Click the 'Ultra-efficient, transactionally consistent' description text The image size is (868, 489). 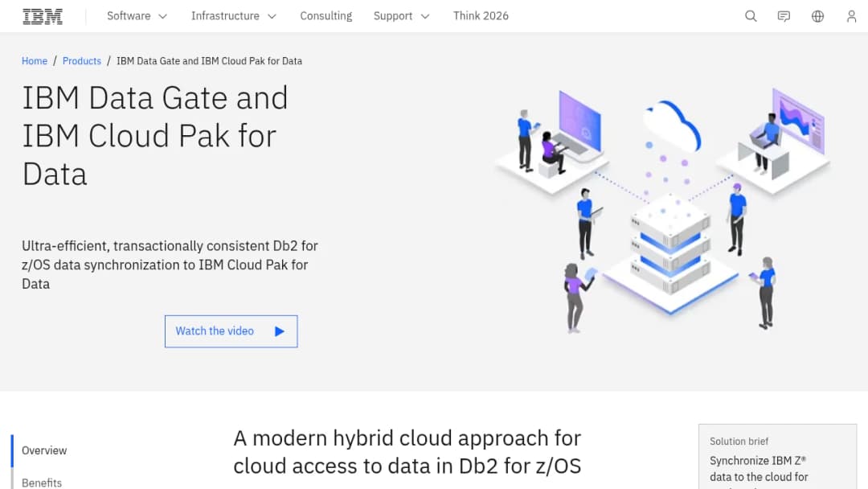click(170, 265)
